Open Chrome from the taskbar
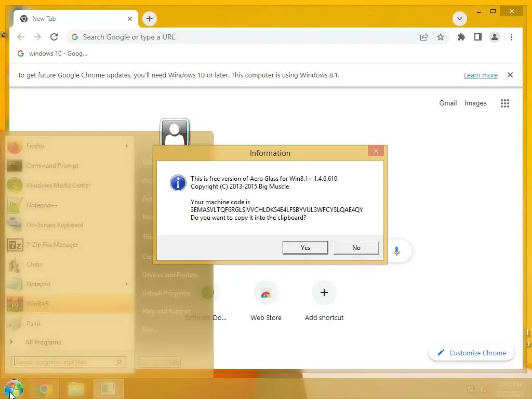This screenshot has height=399, width=532. coord(44,389)
